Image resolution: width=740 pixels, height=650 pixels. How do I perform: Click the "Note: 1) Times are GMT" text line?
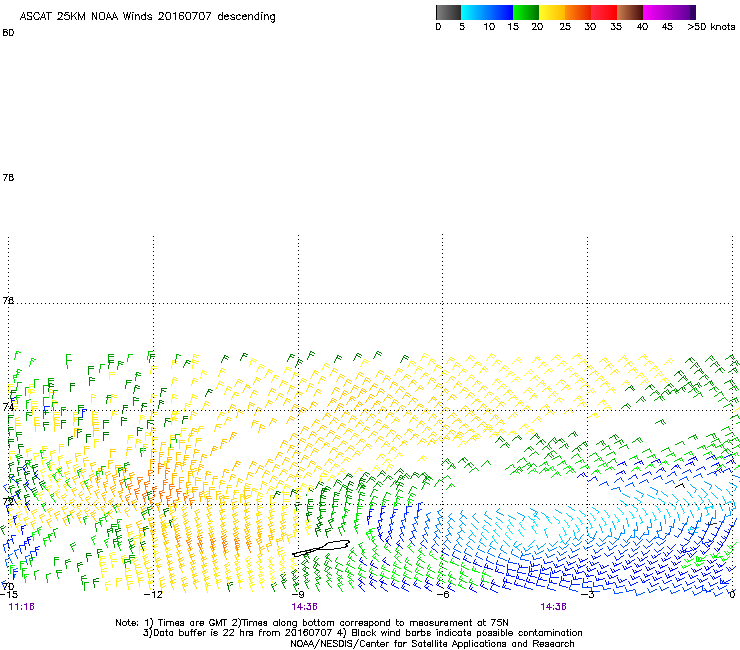[x=312, y=623]
